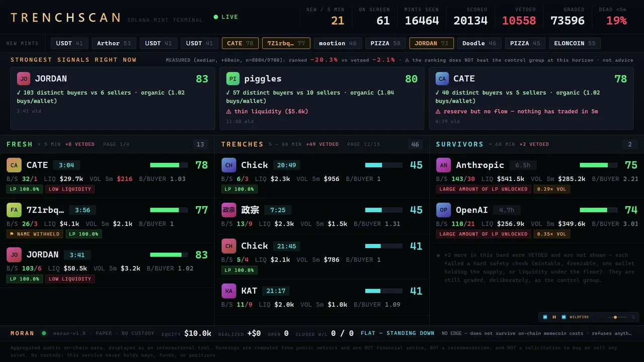Select the PIZZA 58 new mint chip
644x362 pixels.
pyautogui.click(x=385, y=43)
